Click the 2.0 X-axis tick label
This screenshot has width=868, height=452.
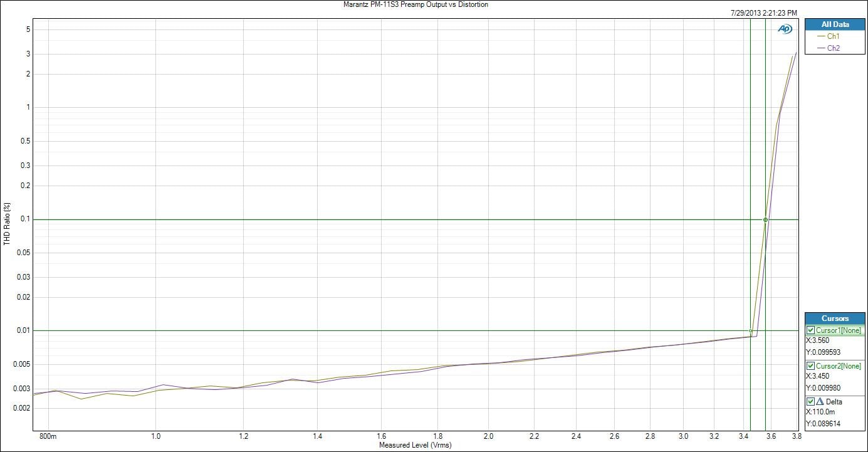(x=488, y=436)
